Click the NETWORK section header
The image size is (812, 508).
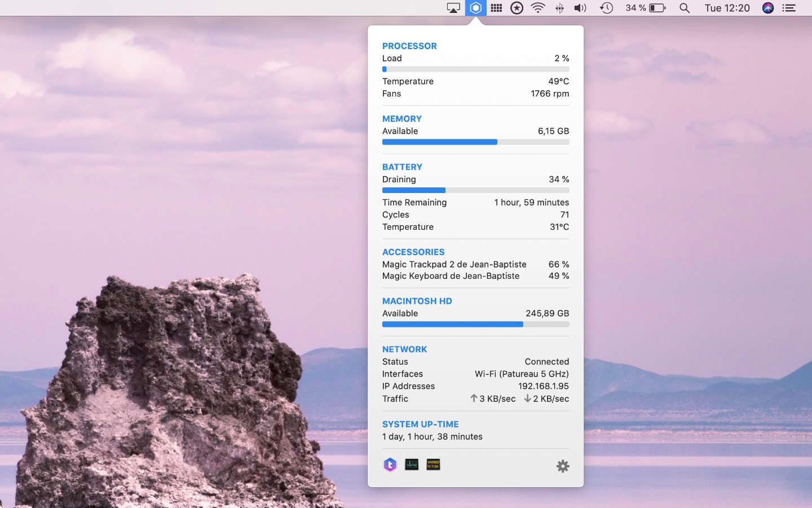point(404,349)
